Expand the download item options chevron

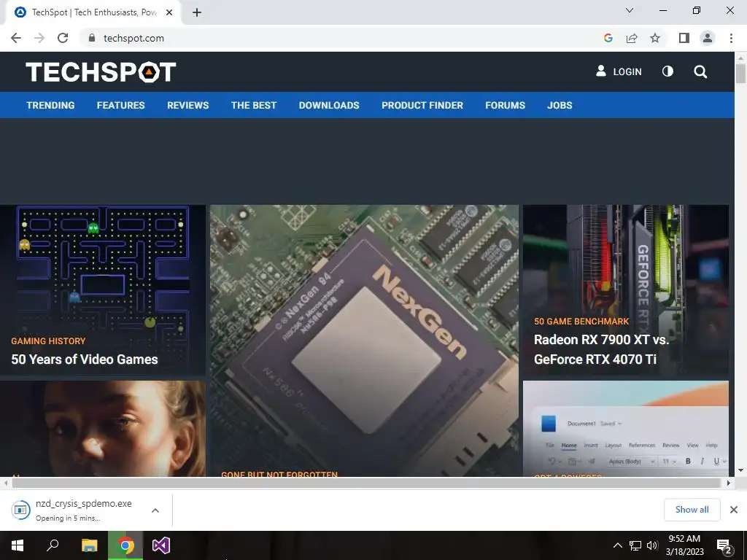pos(155,510)
